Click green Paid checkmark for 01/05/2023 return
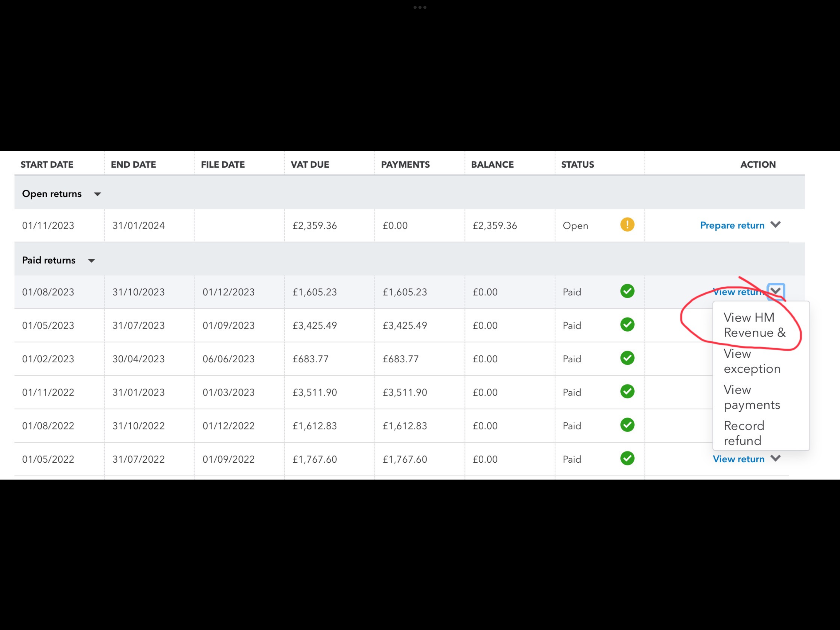The image size is (840, 630). click(x=627, y=325)
